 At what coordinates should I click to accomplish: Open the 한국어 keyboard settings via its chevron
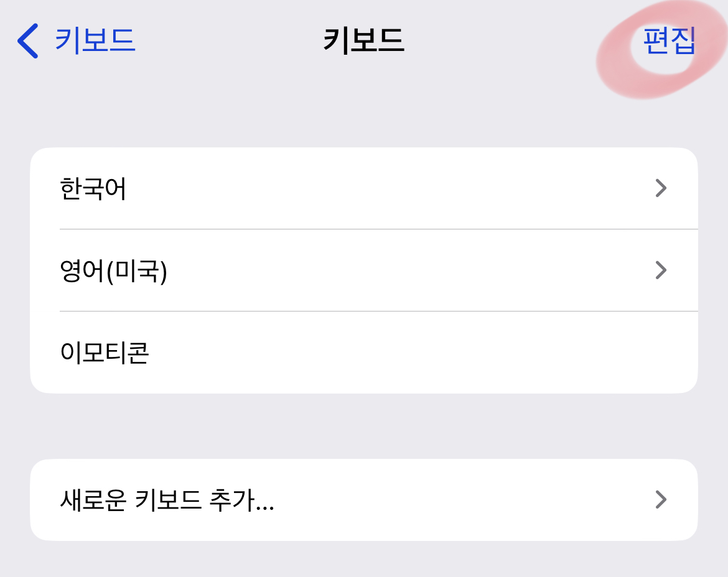pos(661,188)
